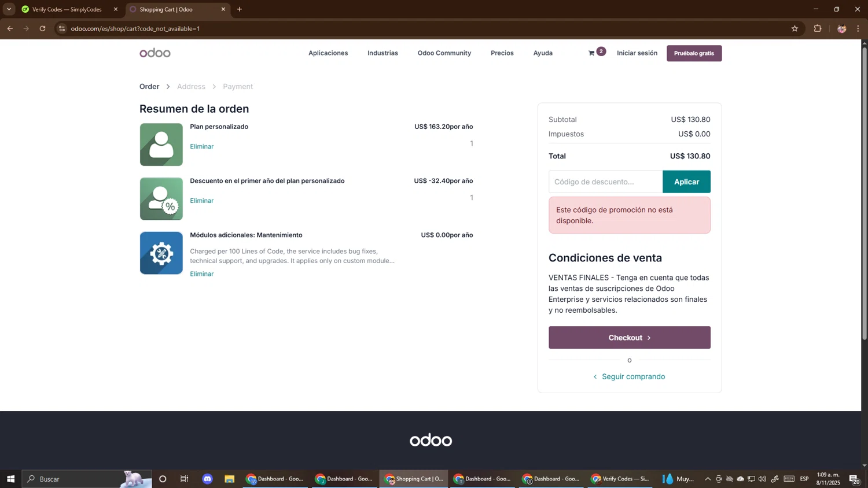This screenshot has height=488, width=868.
Task: Click the Mantenimiento module gear thumbnail
Action: click(x=161, y=253)
